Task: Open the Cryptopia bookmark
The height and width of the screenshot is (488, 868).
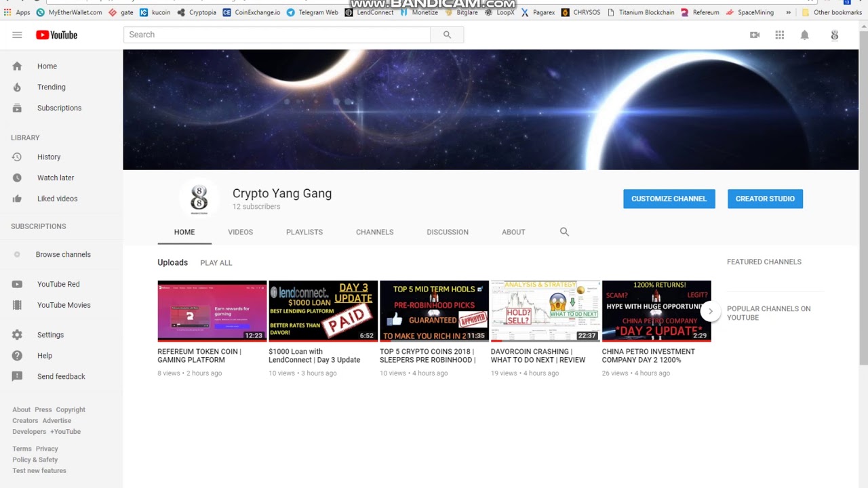Action: [197, 12]
